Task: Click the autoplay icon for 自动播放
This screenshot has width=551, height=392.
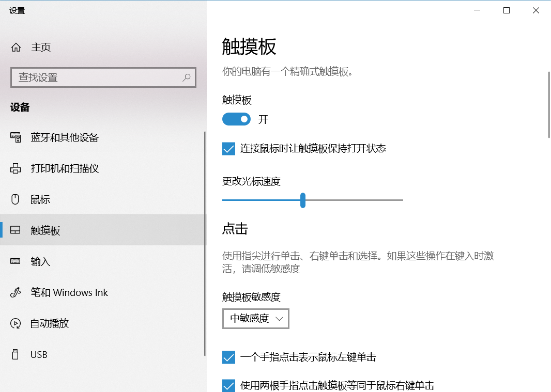Action: [16, 323]
